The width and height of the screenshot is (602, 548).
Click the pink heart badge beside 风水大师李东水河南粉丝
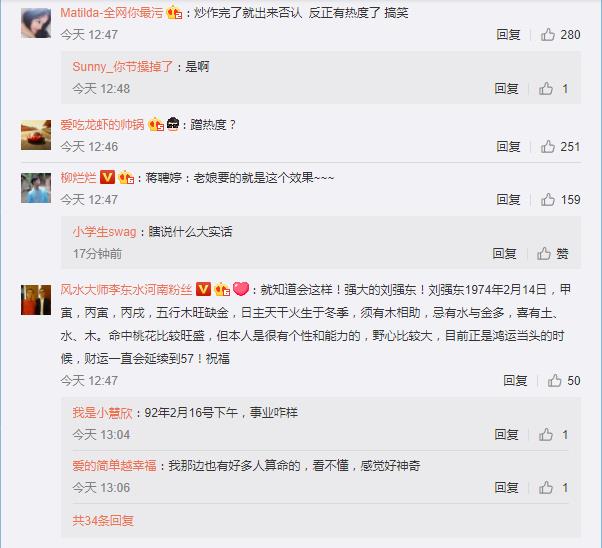pyautogui.click(x=241, y=289)
